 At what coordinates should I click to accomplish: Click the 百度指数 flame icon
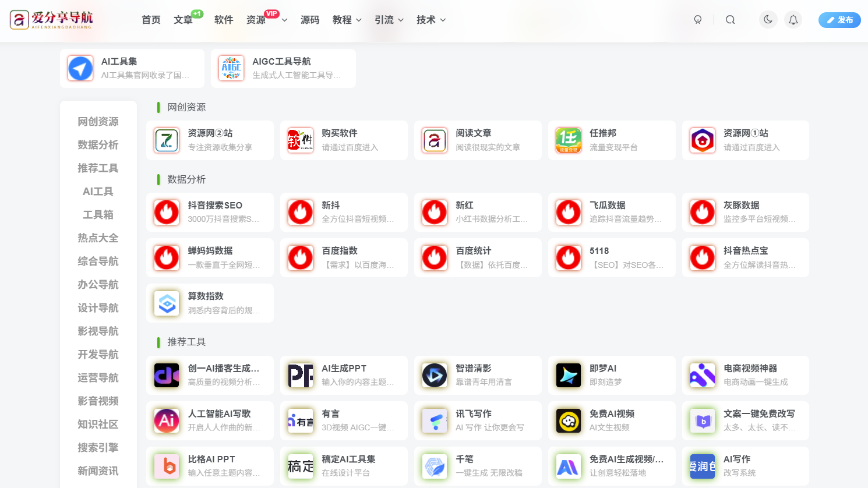tap(301, 258)
